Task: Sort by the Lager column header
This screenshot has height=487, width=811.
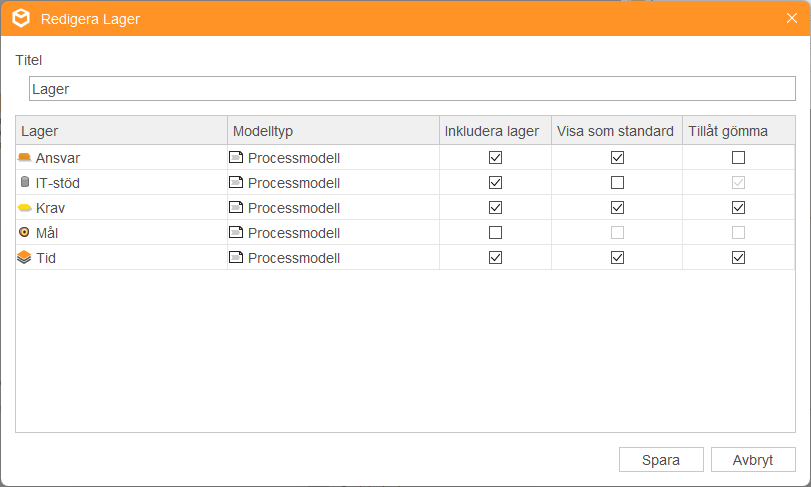Action: [x=122, y=130]
